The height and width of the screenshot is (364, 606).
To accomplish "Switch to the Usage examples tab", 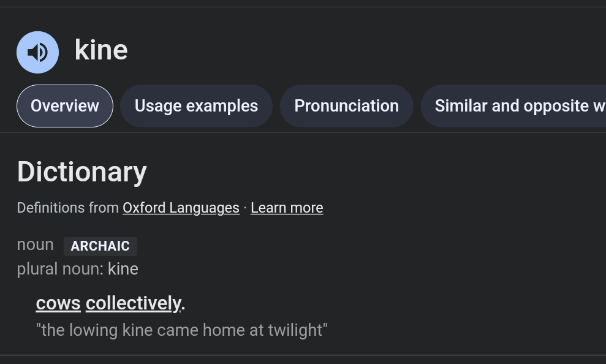I will 196,106.
